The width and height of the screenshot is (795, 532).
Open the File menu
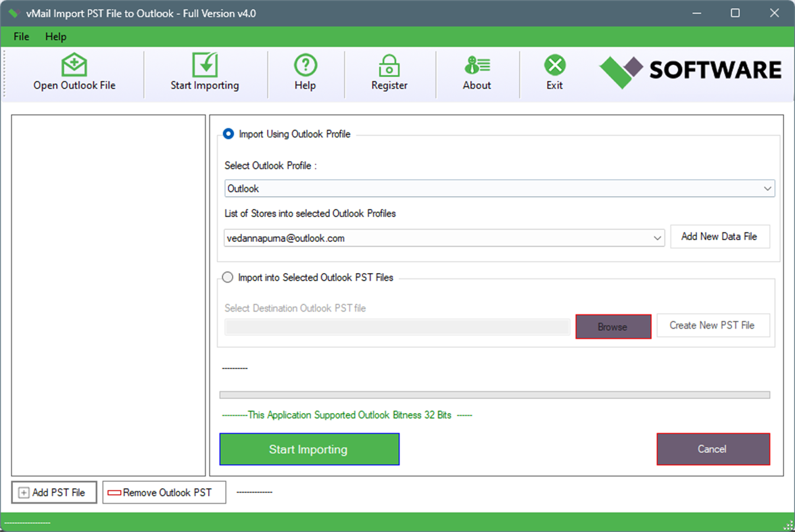[x=21, y=37]
